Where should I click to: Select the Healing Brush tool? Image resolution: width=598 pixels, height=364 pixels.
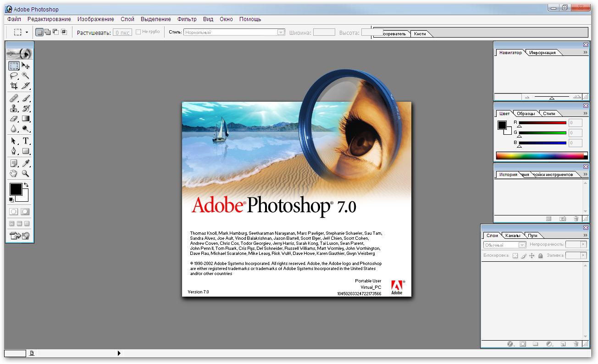pos(14,98)
